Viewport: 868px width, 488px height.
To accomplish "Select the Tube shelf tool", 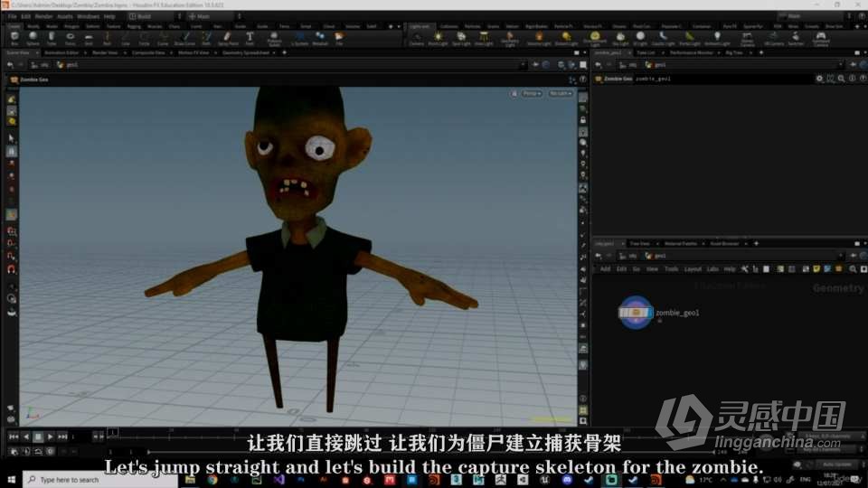I will point(52,38).
